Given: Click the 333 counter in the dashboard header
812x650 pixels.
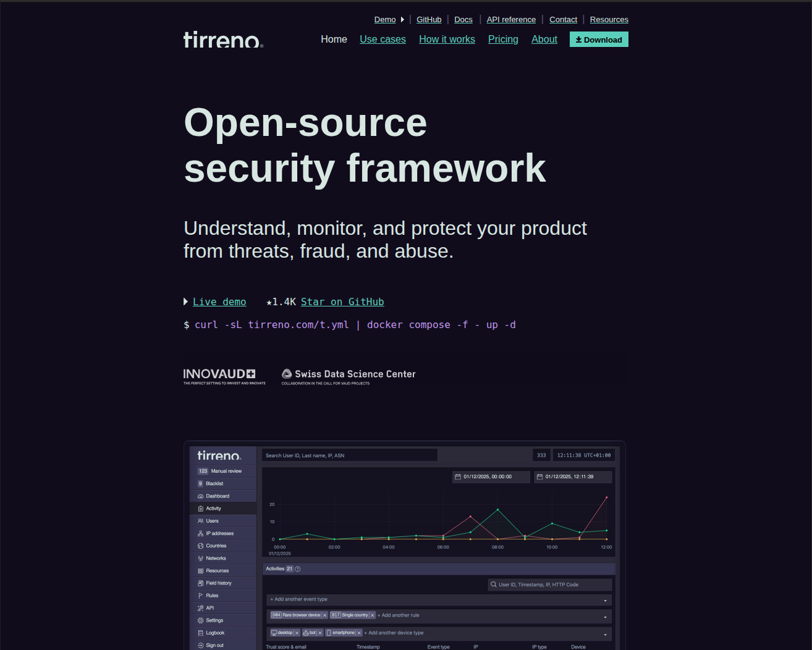Looking at the screenshot, I should click(541, 455).
